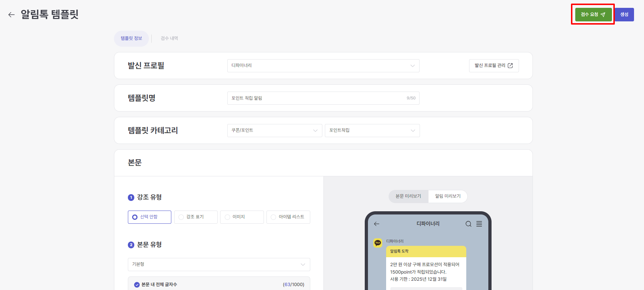The image size is (644, 290).
Task: Show the 본문 미리보기 preview
Action: (x=409, y=196)
